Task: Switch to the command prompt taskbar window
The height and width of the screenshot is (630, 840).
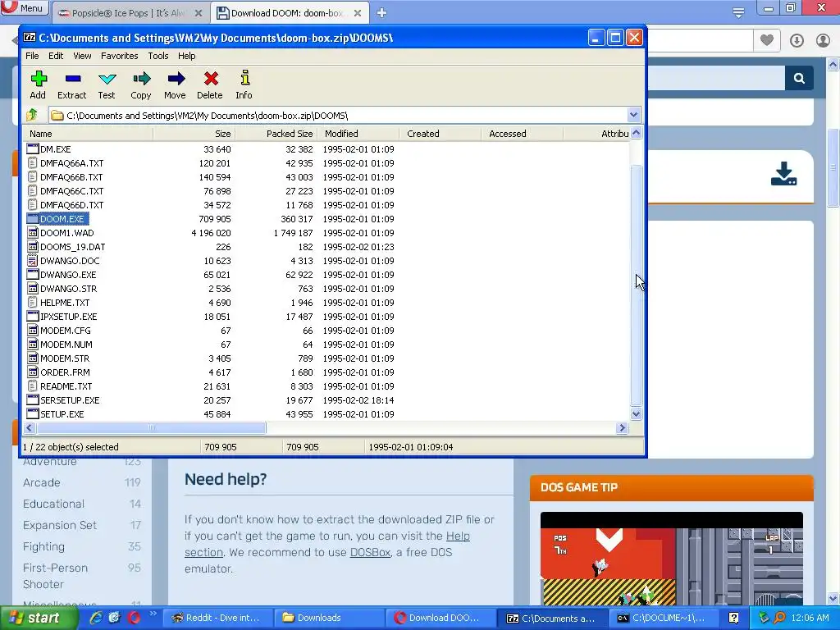Action: [x=663, y=618]
